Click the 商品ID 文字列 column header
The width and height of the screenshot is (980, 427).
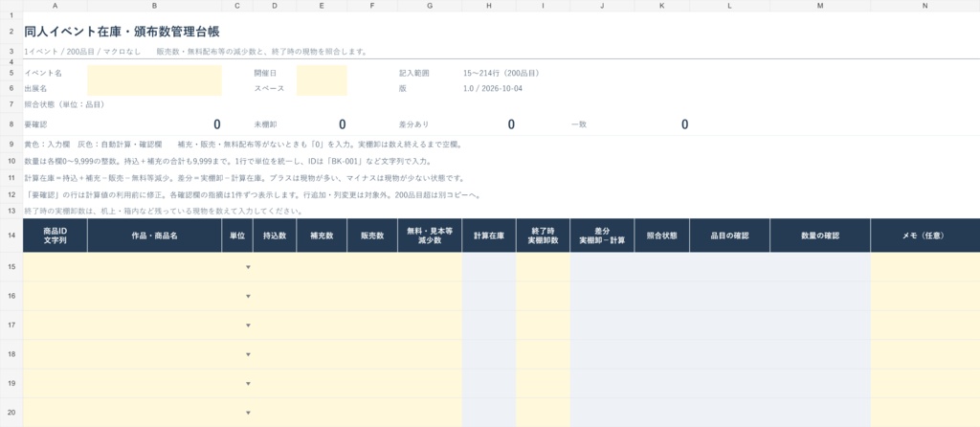55,236
